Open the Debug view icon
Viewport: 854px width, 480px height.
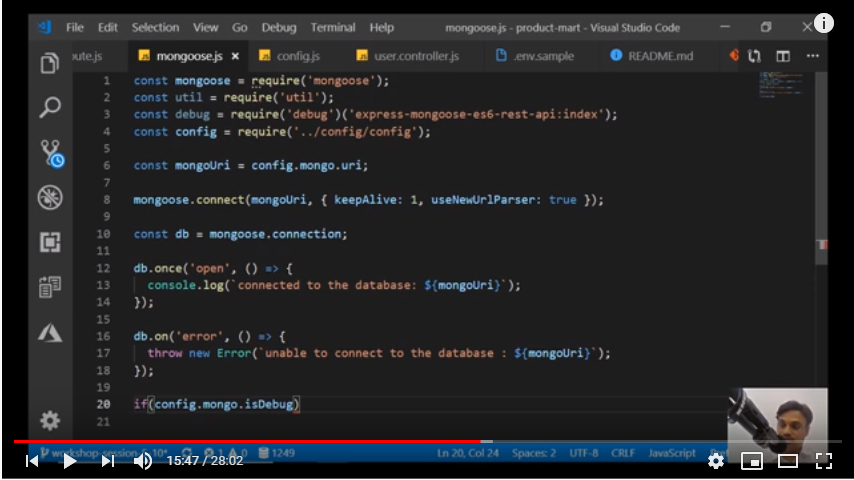click(49, 197)
